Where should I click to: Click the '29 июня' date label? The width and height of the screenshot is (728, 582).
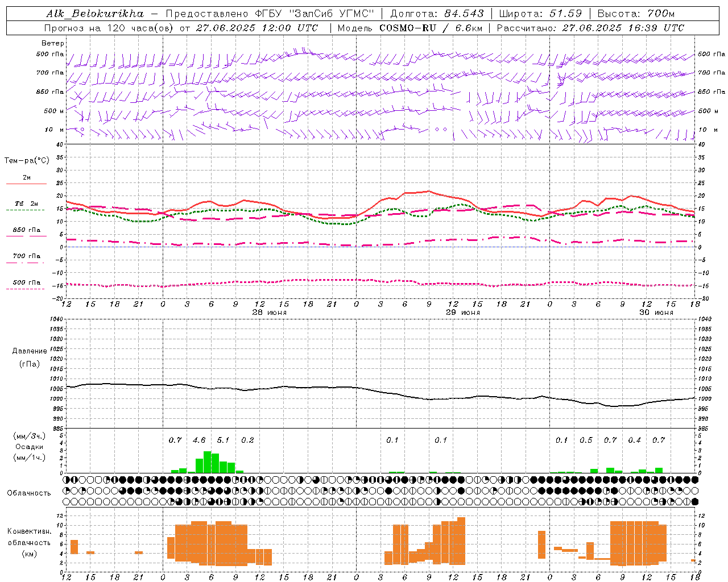463,313
